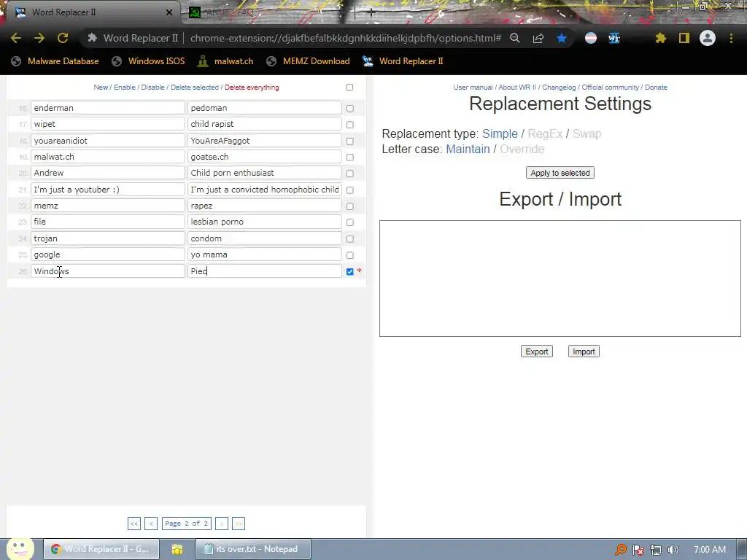
Task: Click the Export button
Action: [537, 351]
